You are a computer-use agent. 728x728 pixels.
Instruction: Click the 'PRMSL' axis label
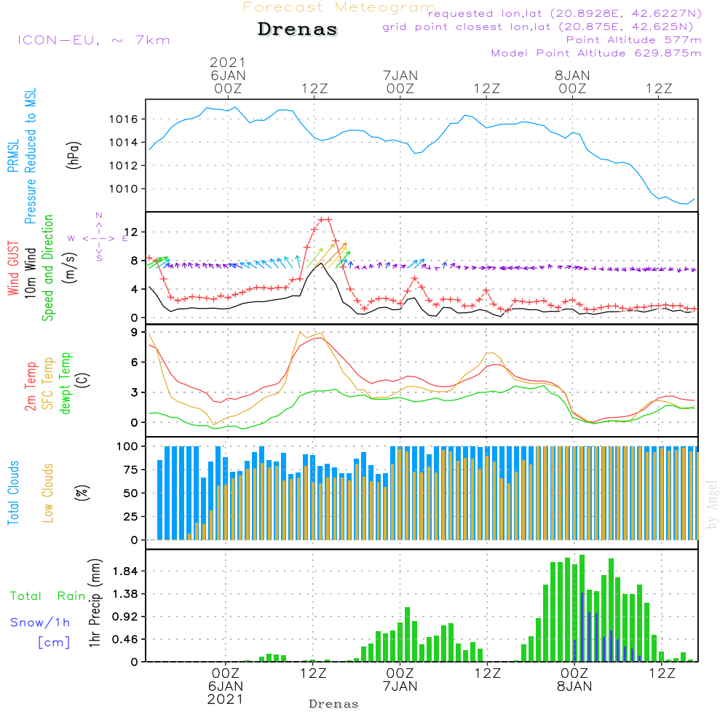click(x=13, y=156)
